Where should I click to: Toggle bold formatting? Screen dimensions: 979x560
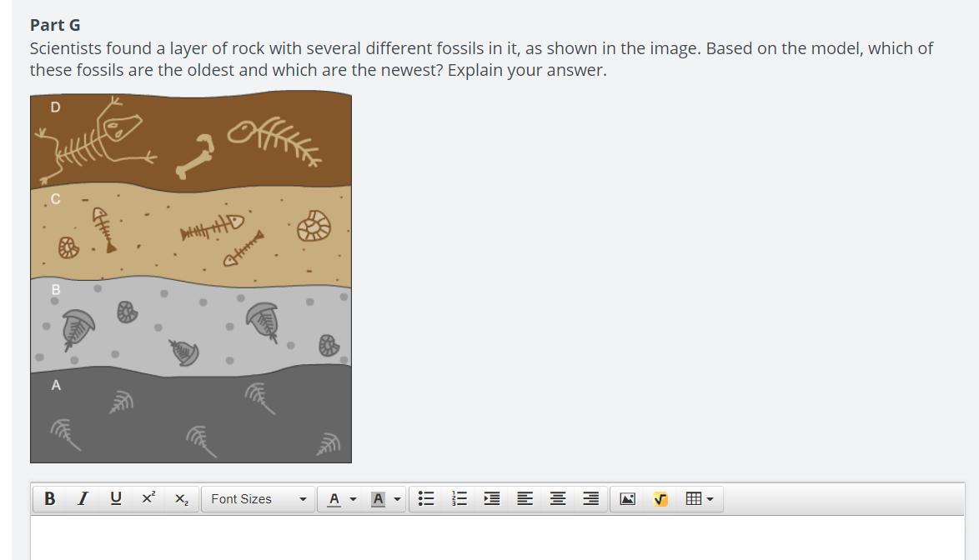point(49,499)
